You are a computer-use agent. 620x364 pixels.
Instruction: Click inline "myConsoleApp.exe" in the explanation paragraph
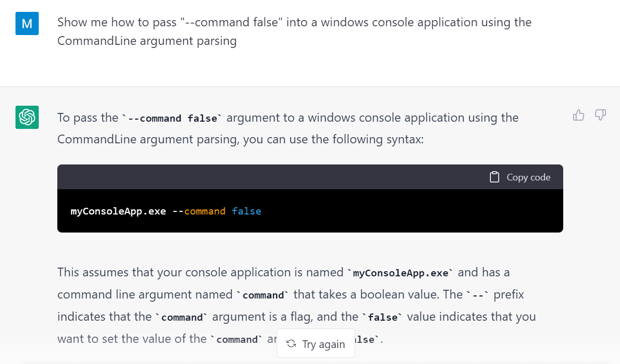click(x=400, y=273)
